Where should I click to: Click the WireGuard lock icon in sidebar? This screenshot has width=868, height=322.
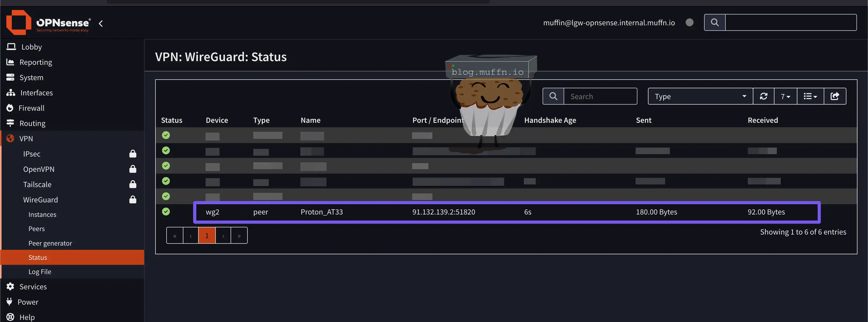tap(133, 200)
